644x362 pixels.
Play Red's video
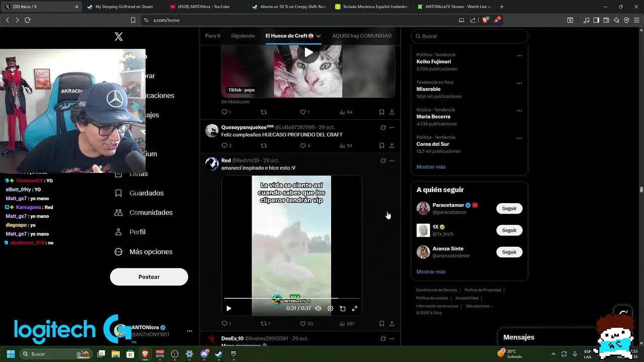[x=228, y=309]
